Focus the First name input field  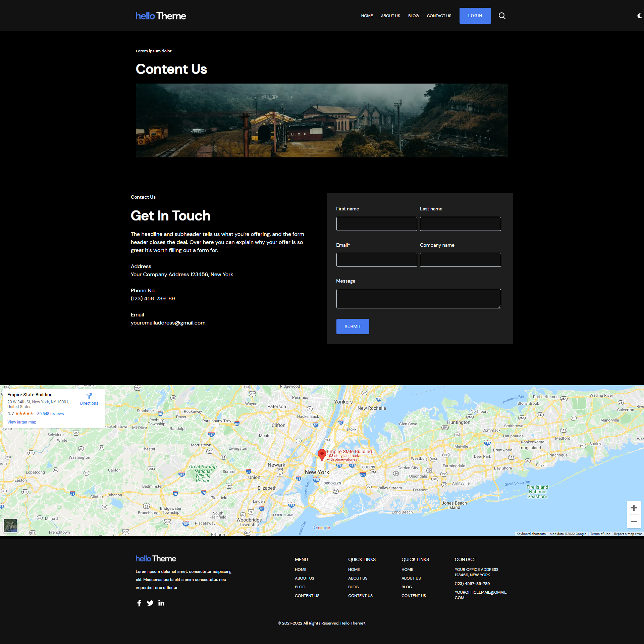376,224
